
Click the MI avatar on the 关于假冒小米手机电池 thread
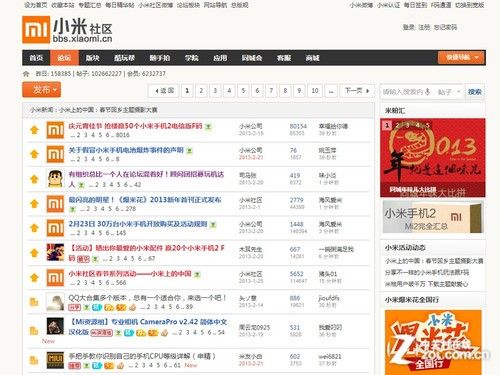pos(55,154)
